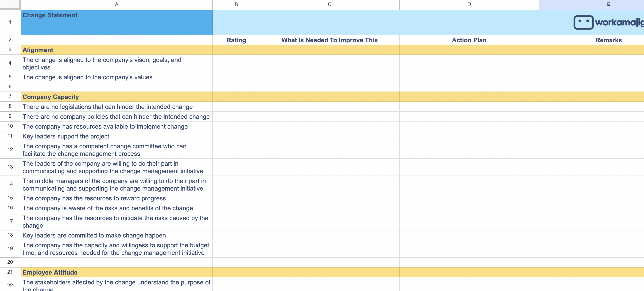Select row 1 header
This screenshot has height=291, width=644.
click(x=10, y=23)
